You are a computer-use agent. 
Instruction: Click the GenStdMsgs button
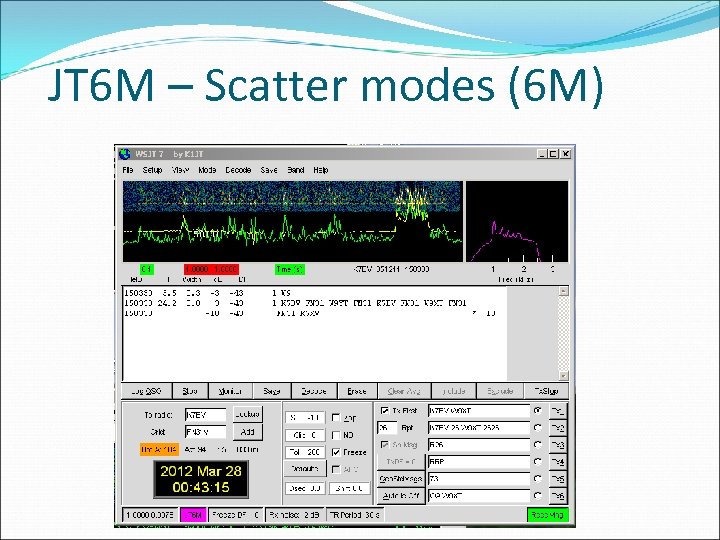[x=400, y=478]
